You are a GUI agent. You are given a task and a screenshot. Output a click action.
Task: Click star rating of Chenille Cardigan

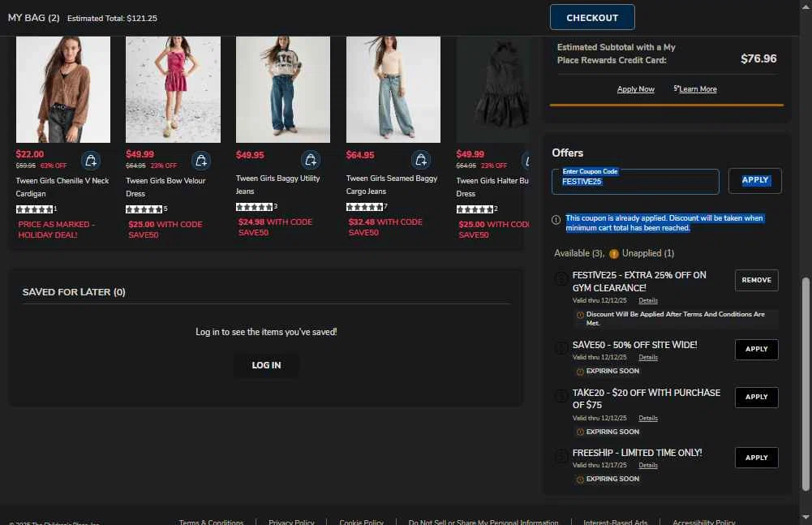point(35,209)
